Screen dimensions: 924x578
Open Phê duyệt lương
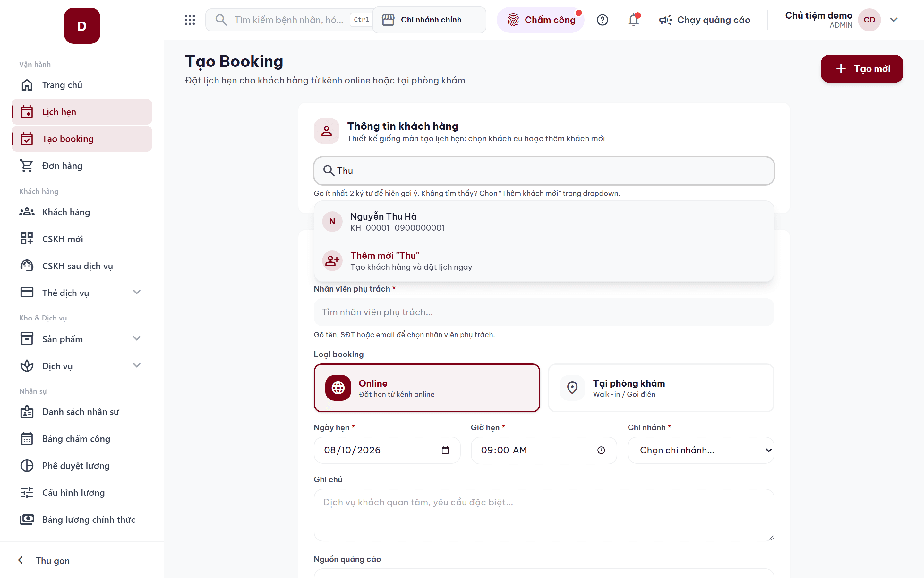click(82, 466)
